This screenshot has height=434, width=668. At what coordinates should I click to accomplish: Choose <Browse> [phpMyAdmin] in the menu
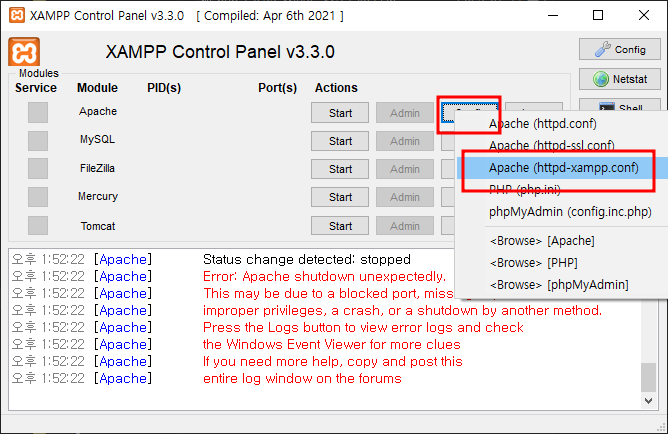tap(561, 285)
